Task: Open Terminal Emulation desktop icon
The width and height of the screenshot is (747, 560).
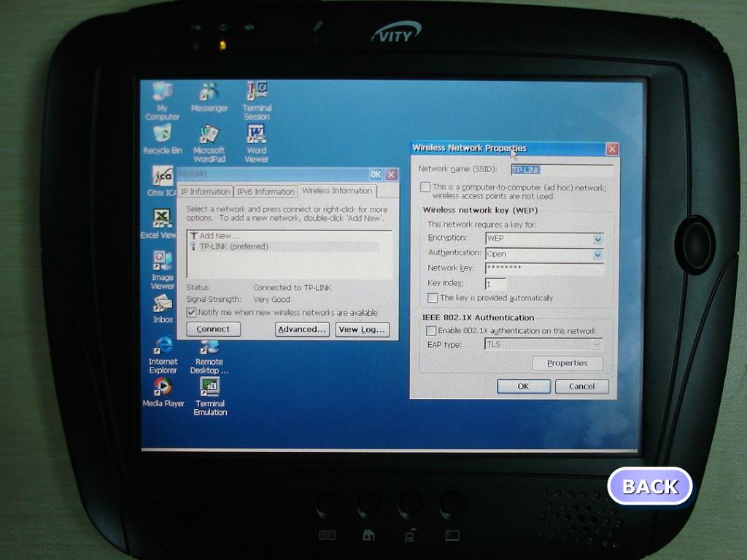Action: (x=210, y=397)
